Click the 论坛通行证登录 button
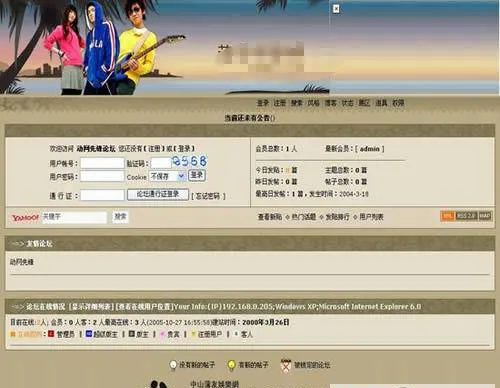The width and height of the screenshot is (500, 388). (158, 194)
